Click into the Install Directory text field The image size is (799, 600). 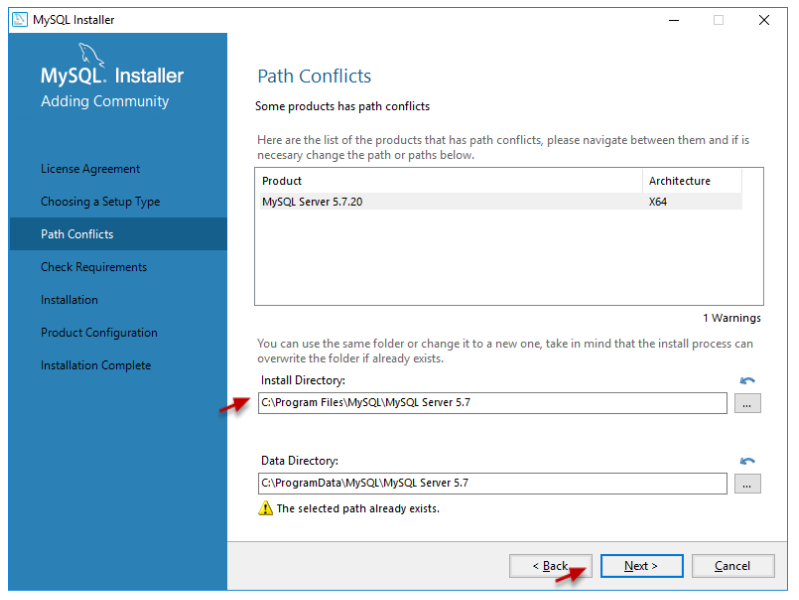tap(492, 403)
